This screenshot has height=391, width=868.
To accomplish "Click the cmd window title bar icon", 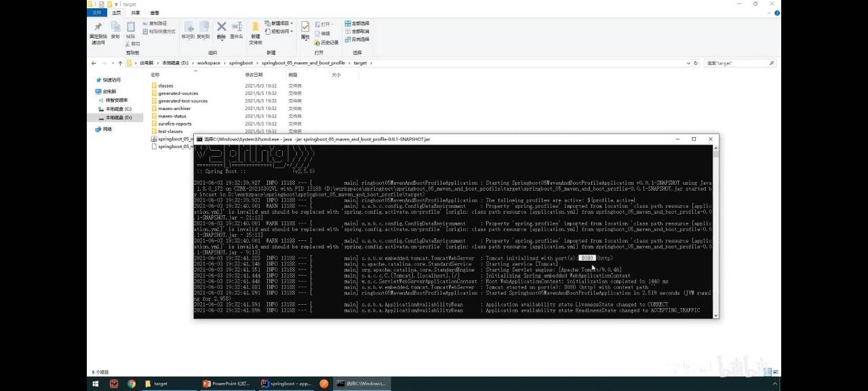I will point(199,139).
